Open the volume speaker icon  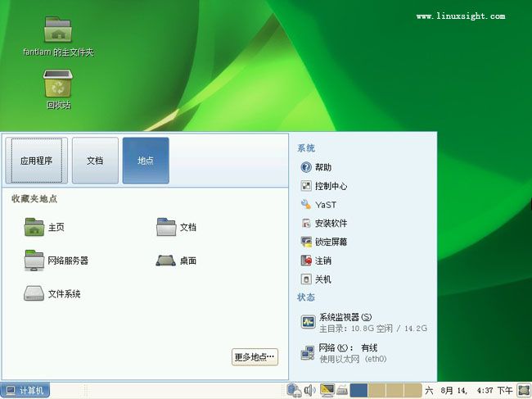(x=309, y=390)
